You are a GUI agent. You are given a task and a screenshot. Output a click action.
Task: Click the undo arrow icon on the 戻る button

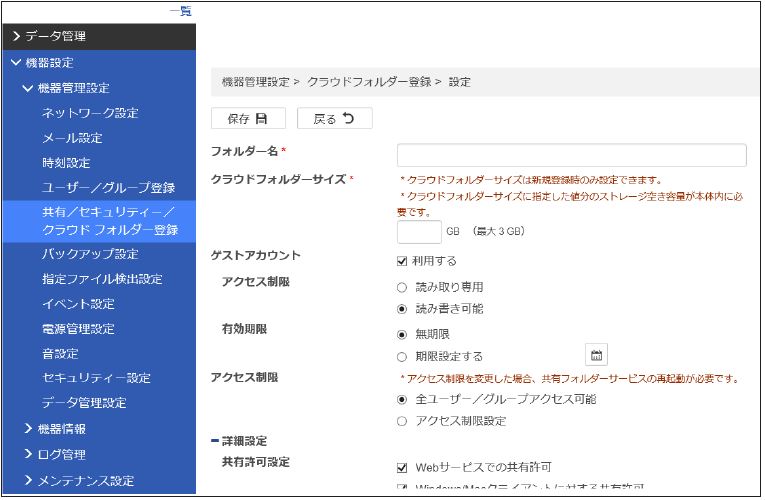348,118
